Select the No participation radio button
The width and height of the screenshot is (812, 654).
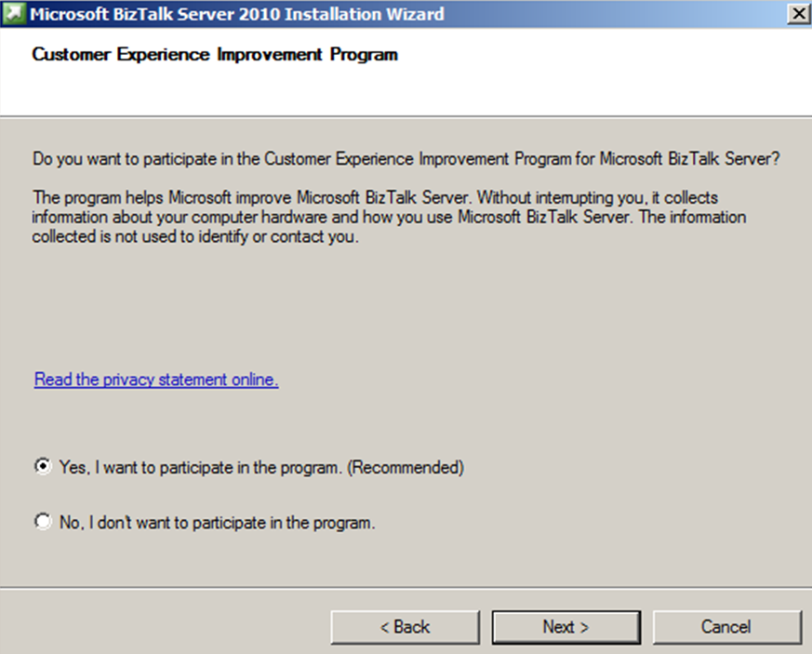coord(42,522)
